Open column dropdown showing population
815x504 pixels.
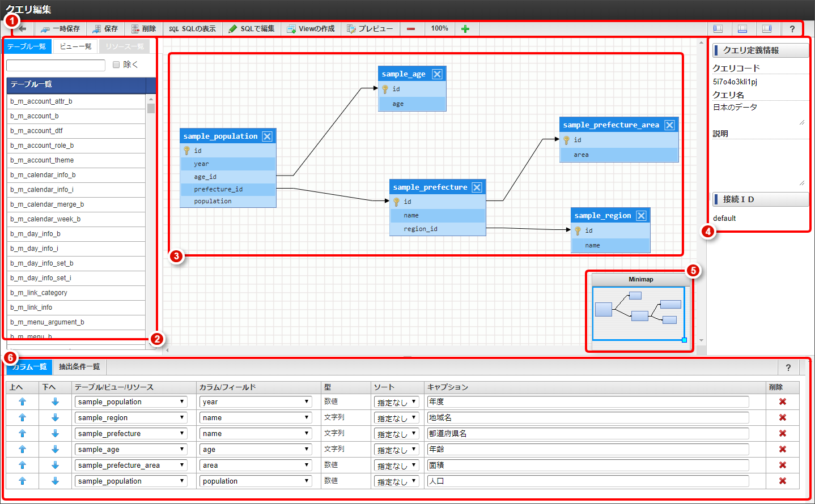coord(256,481)
